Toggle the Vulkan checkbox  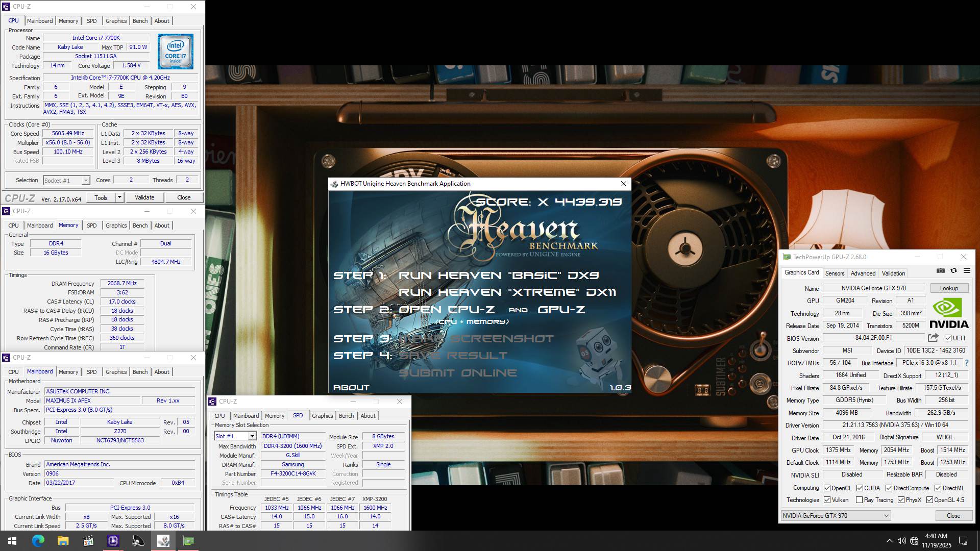tap(827, 500)
